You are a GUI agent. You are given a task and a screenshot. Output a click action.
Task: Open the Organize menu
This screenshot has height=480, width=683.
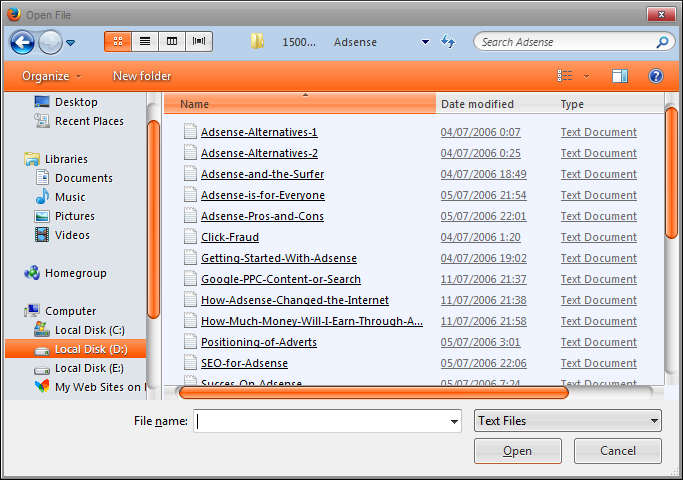tap(52, 76)
